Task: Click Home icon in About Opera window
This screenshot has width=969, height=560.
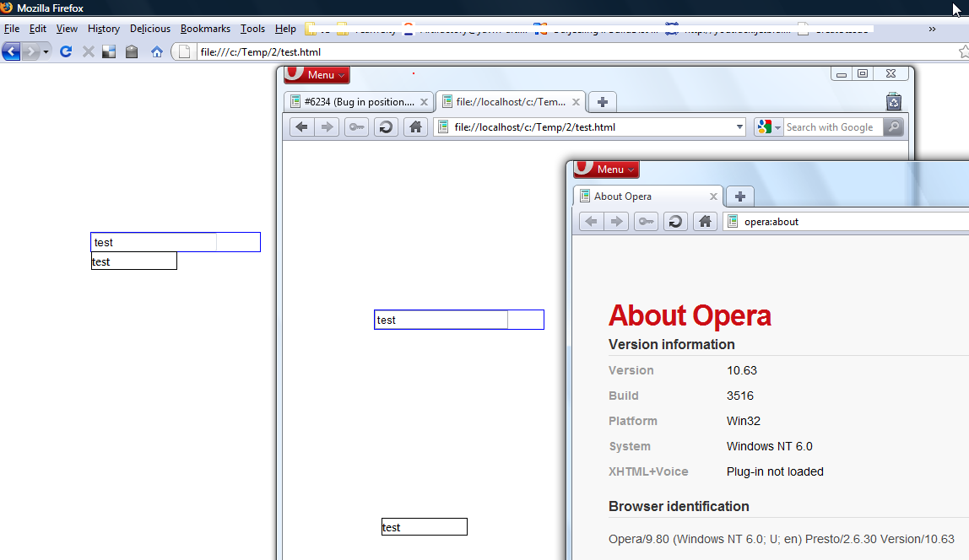Action: (x=705, y=222)
